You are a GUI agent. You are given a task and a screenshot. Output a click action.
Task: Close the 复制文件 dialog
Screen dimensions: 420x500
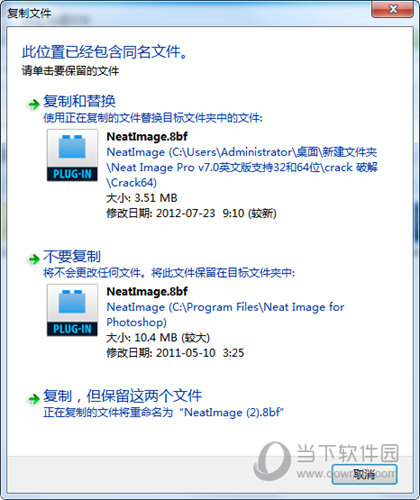[393, 9]
